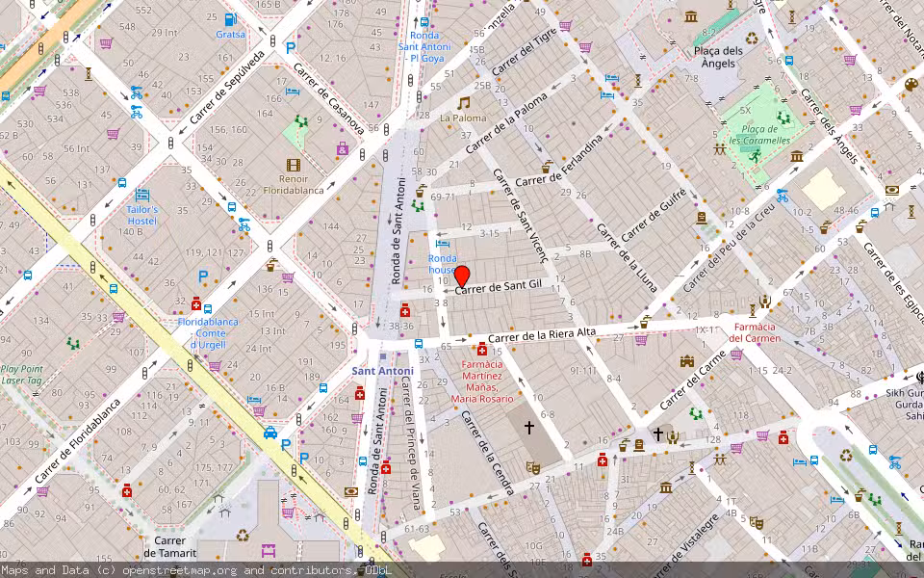Select the Gratsa fuel station icon
This screenshot has width=924, height=578.
click(230, 19)
